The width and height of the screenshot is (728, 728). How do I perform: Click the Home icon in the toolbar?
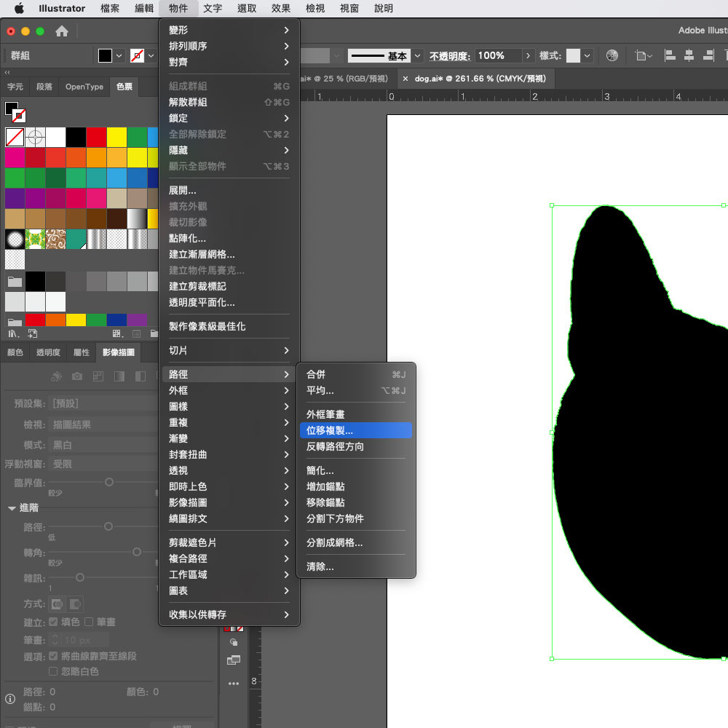click(x=62, y=31)
